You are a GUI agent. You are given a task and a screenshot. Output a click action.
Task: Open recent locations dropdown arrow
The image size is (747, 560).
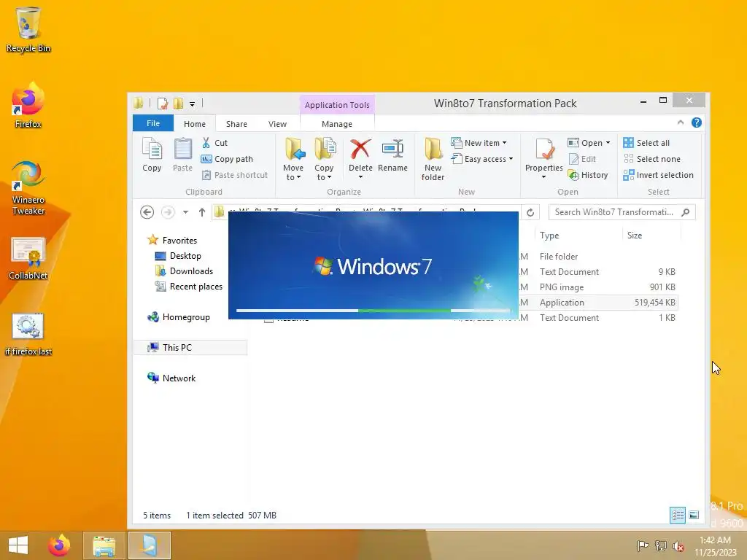coord(185,212)
